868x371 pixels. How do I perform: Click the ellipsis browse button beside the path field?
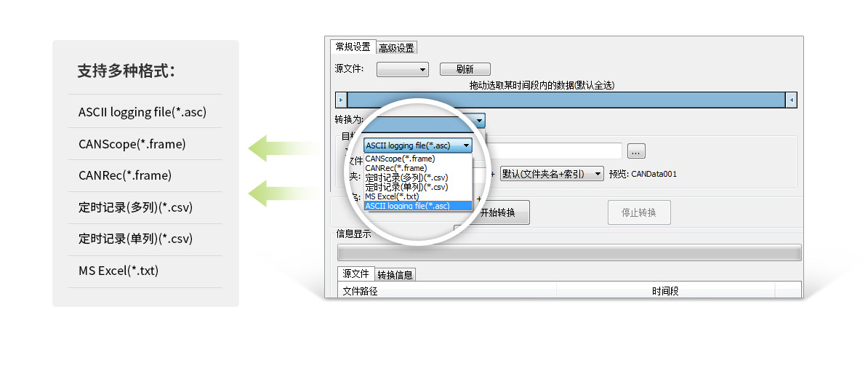point(636,151)
